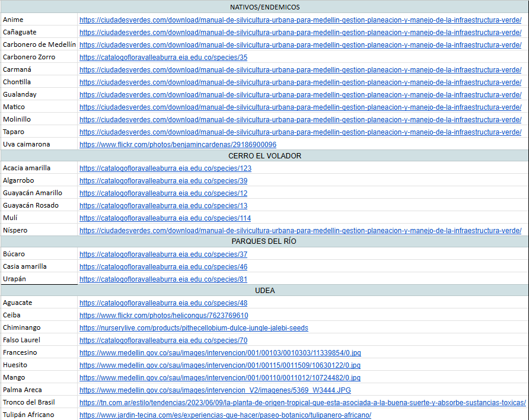Open the Gualanday manual link

click(300, 95)
